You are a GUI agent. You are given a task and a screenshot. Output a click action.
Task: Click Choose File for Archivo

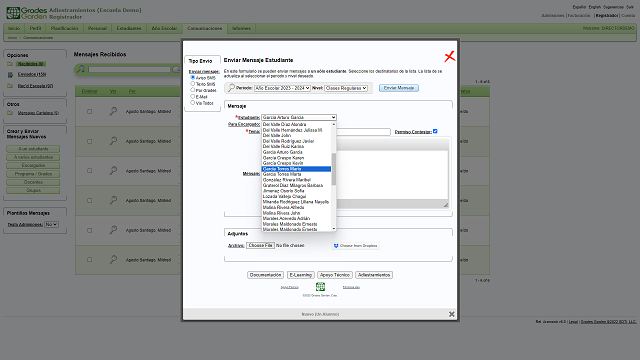tap(260, 246)
